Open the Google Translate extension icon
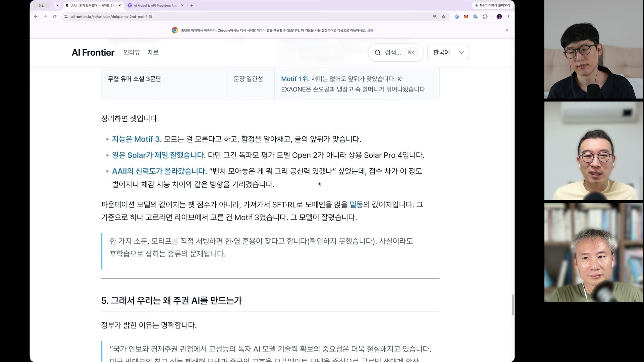This screenshot has width=644, height=362. click(x=475, y=16)
